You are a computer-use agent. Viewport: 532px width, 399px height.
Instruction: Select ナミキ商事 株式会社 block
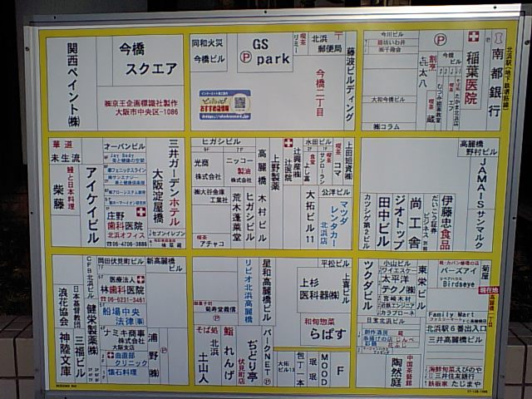click(x=124, y=338)
